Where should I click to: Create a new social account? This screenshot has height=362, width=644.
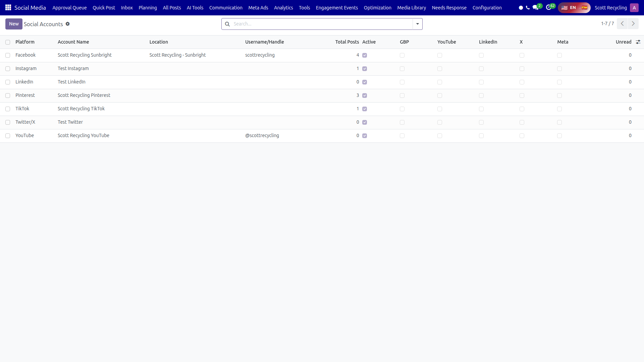coord(14,24)
